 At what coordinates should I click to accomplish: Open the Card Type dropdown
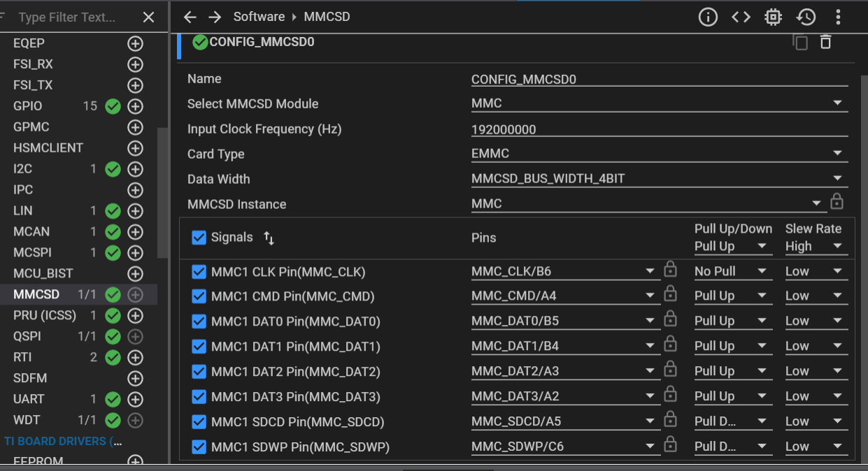pyautogui.click(x=837, y=154)
